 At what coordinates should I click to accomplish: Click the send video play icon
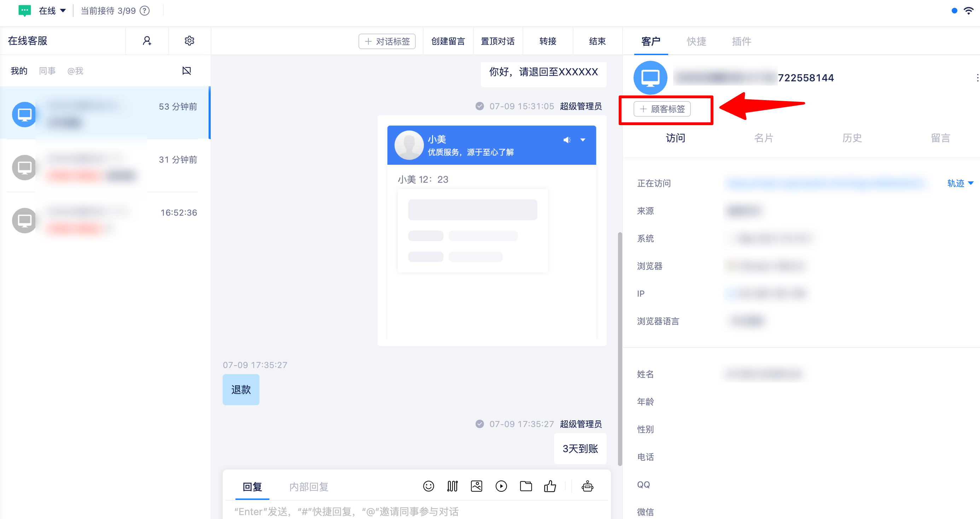coord(501,486)
